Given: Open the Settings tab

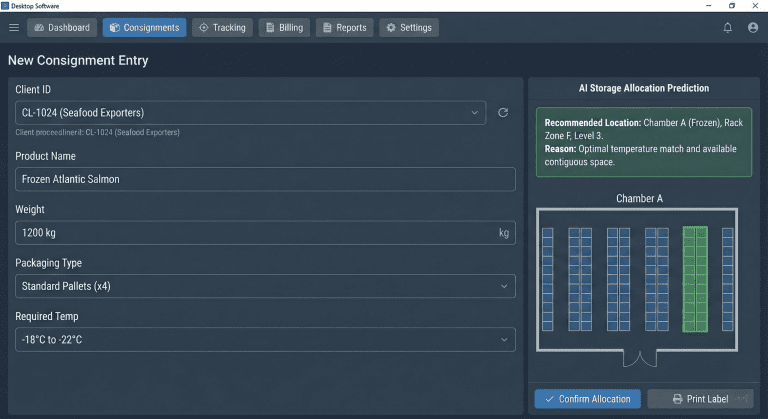Looking at the screenshot, I should [x=408, y=28].
